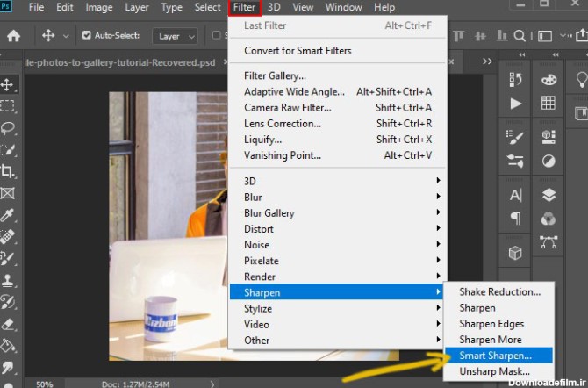Open the Layers panel icon

549,195
